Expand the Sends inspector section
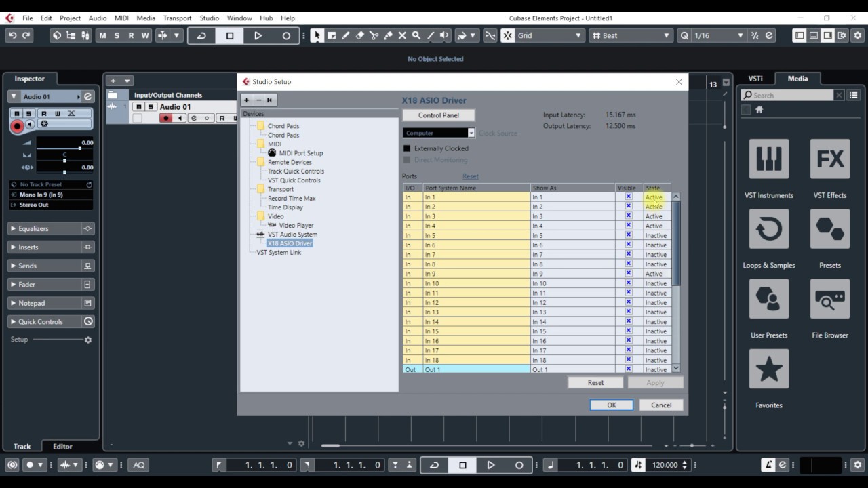This screenshot has height=488, width=868. [x=51, y=266]
